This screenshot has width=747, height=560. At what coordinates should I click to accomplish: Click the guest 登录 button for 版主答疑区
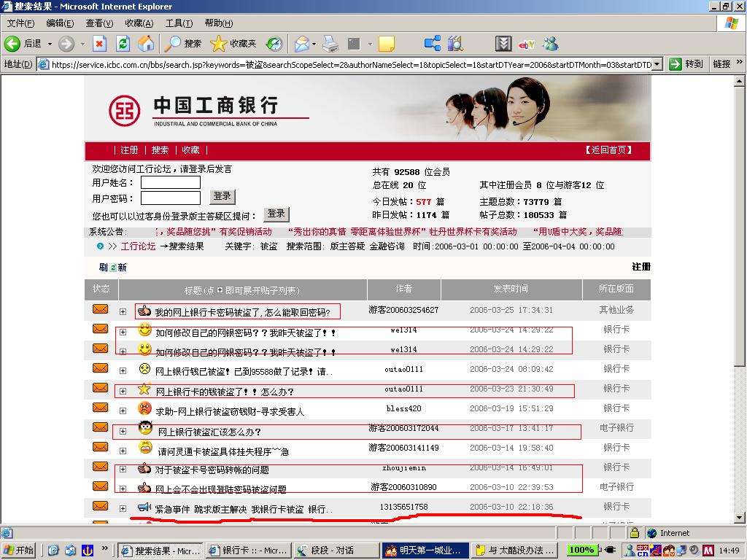pyautogui.click(x=276, y=214)
